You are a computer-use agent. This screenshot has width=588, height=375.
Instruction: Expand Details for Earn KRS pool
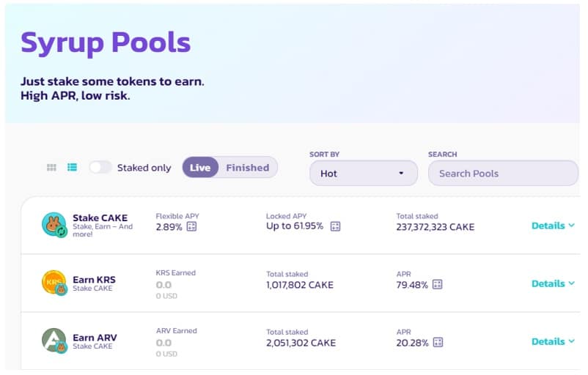(553, 283)
